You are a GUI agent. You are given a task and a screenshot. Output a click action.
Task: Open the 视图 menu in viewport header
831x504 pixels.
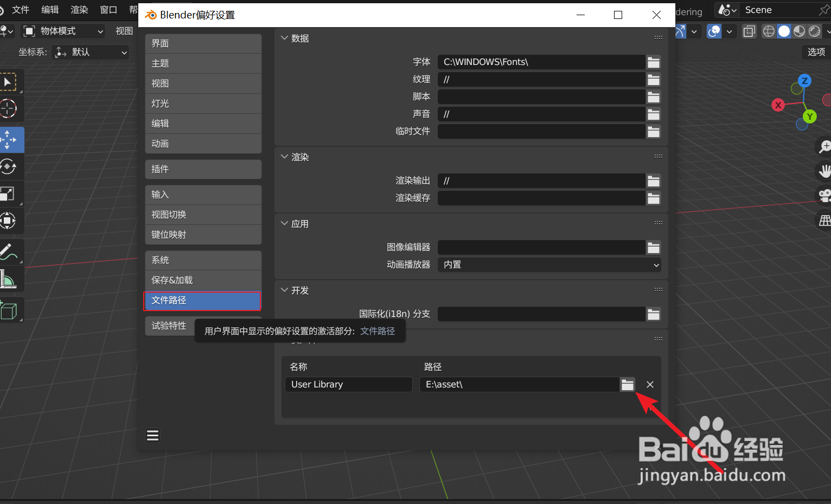pos(124,31)
